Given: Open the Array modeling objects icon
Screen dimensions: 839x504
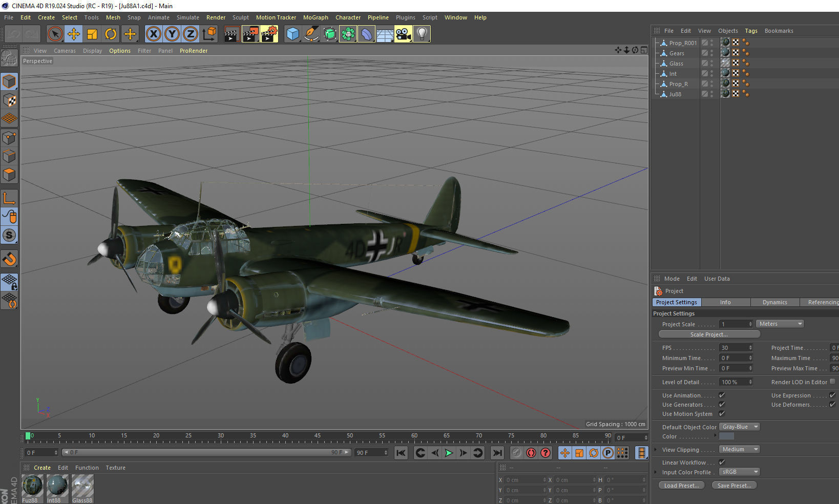Looking at the screenshot, I should click(348, 34).
